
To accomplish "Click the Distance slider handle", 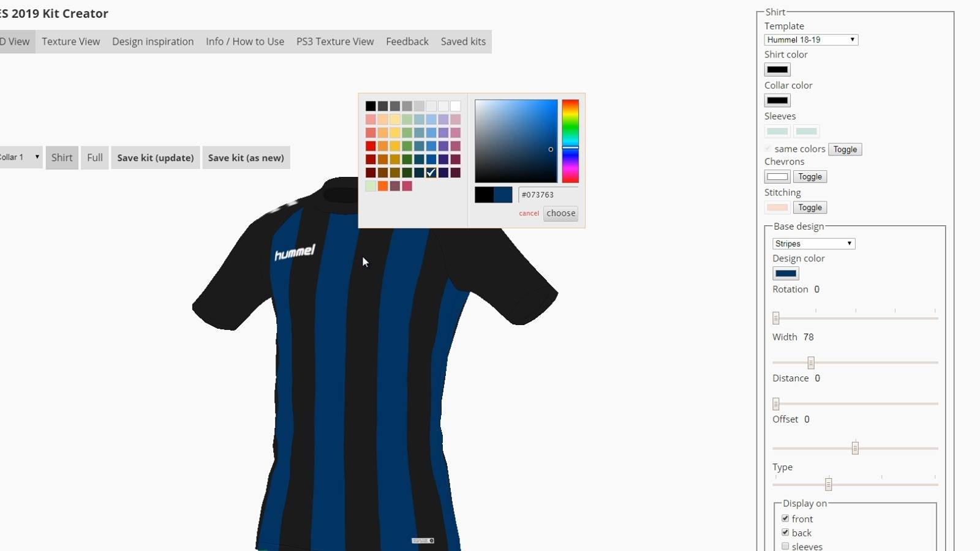I will tap(776, 404).
